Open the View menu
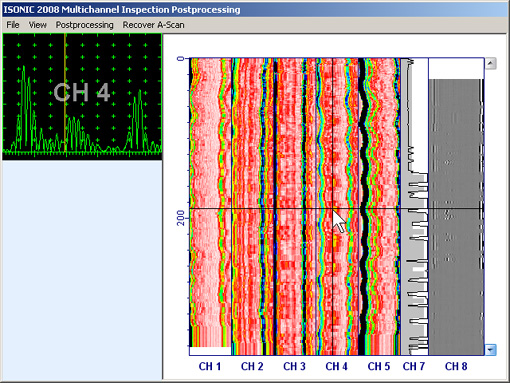Viewport: 510px width, 383px height. coord(37,25)
